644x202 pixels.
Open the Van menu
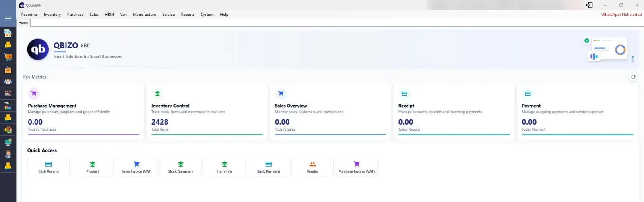[x=124, y=15]
